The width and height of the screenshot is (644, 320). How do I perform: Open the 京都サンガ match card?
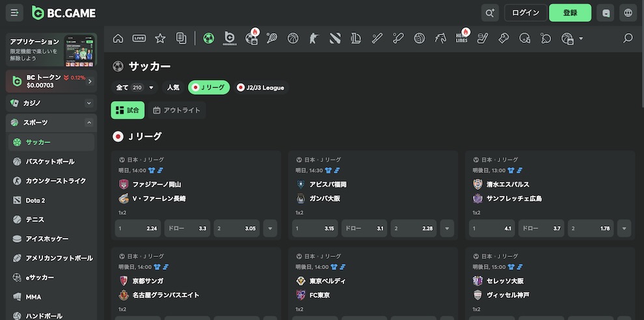click(x=196, y=284)
